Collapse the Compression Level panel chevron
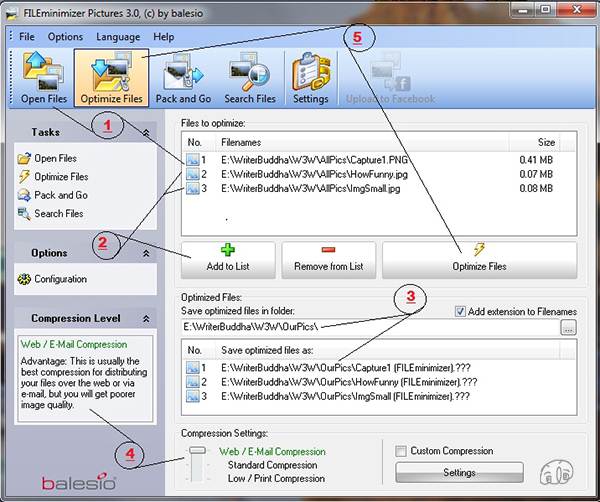 click(x=146, y=318)
